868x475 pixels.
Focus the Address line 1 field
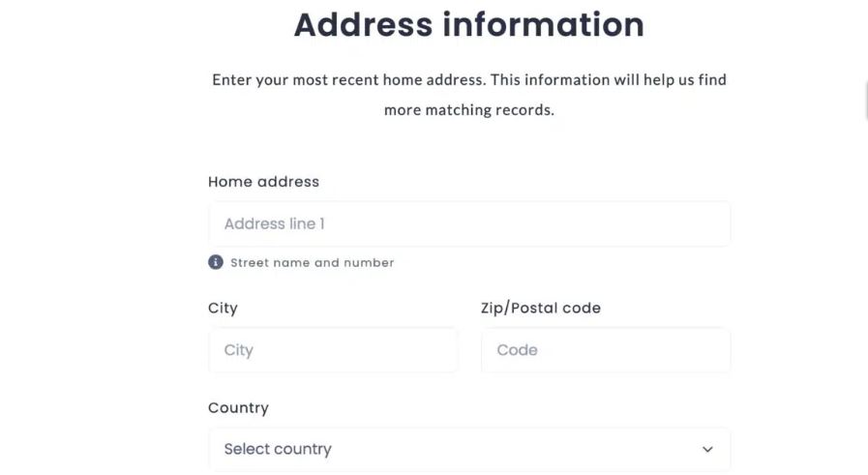pos(469,223)
